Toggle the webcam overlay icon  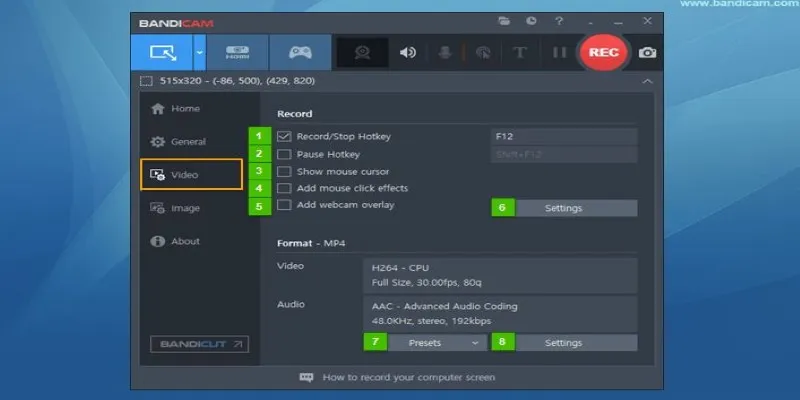point(362,53)
